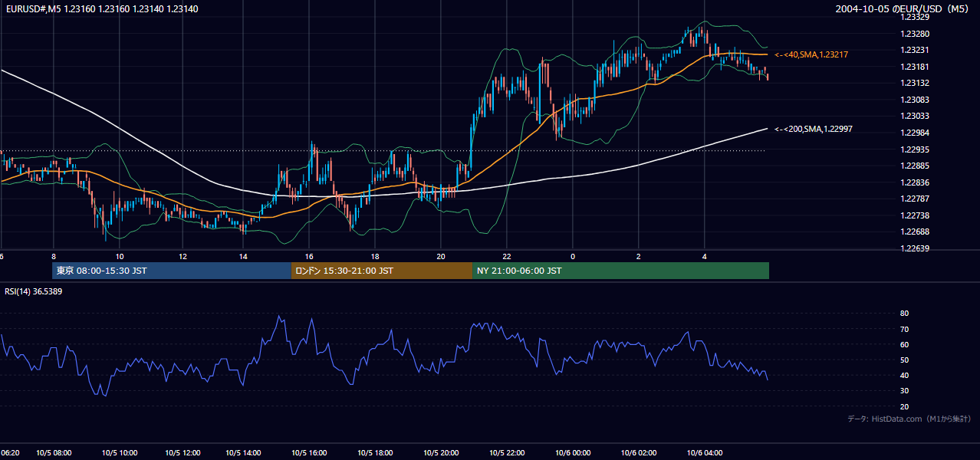Click price axis label 1.22738
Viewport: 980px width, 460px height.
pos(914,215)
